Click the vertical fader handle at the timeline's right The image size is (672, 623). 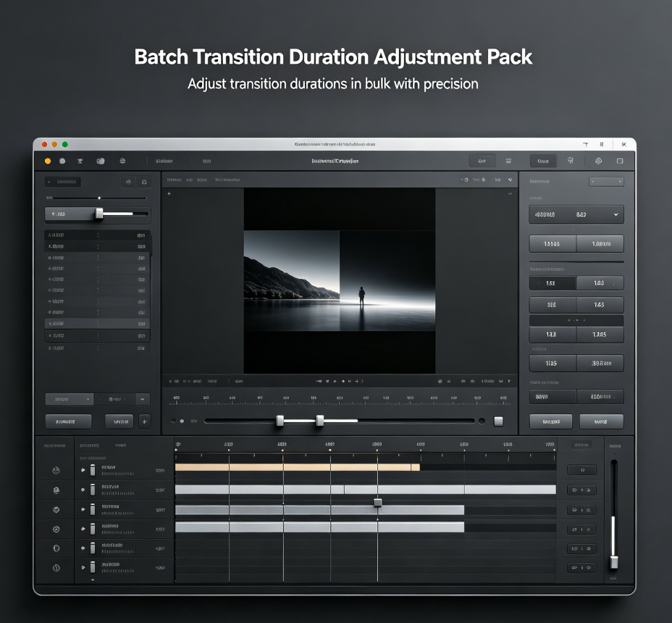click(614, 561)
